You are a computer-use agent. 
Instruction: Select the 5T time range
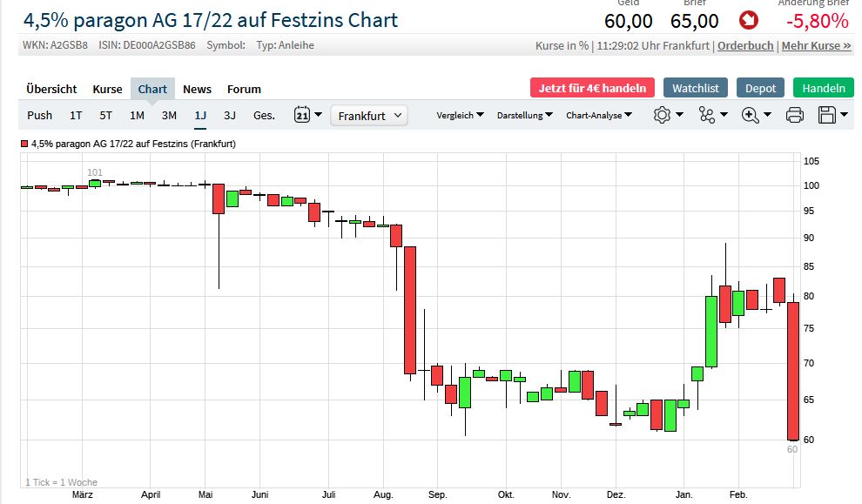pos(105,116)
